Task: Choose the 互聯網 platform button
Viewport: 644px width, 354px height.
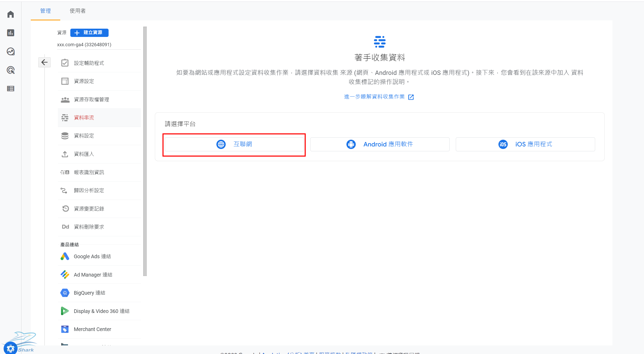Action: pyautogui.click(x=234, y=144)
